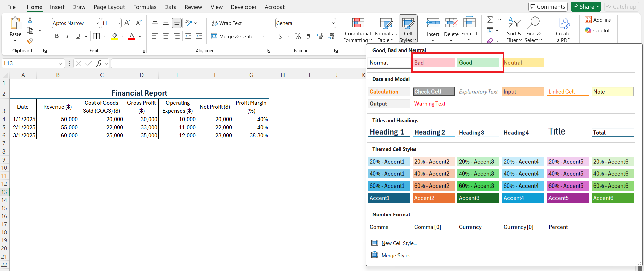Click New Cell Style option
Viewport: 644px width, 271px height.
tap(399, 243)
